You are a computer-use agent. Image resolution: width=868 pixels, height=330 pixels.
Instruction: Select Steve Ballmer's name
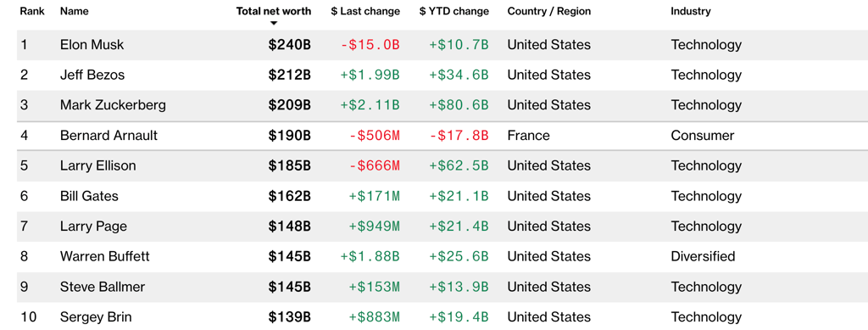click(103, 287)
